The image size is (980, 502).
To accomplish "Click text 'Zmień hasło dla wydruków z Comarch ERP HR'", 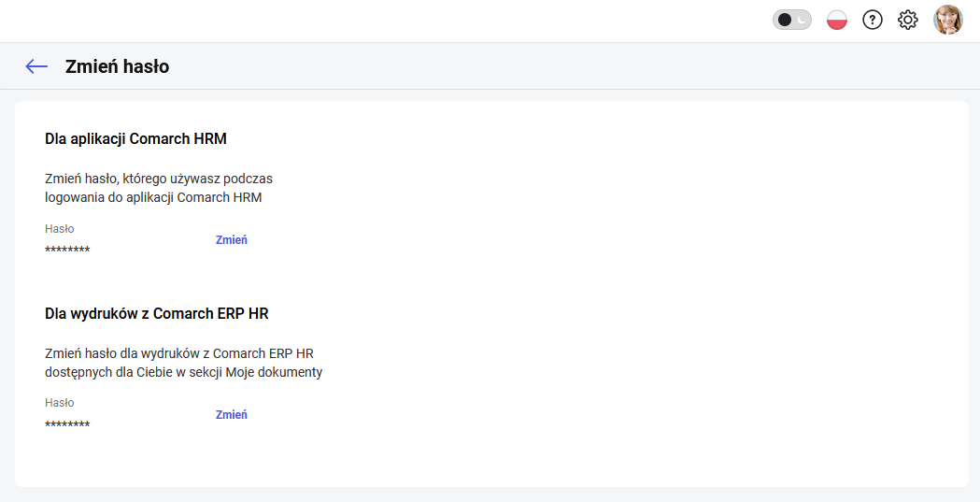I will coord(178,354).
